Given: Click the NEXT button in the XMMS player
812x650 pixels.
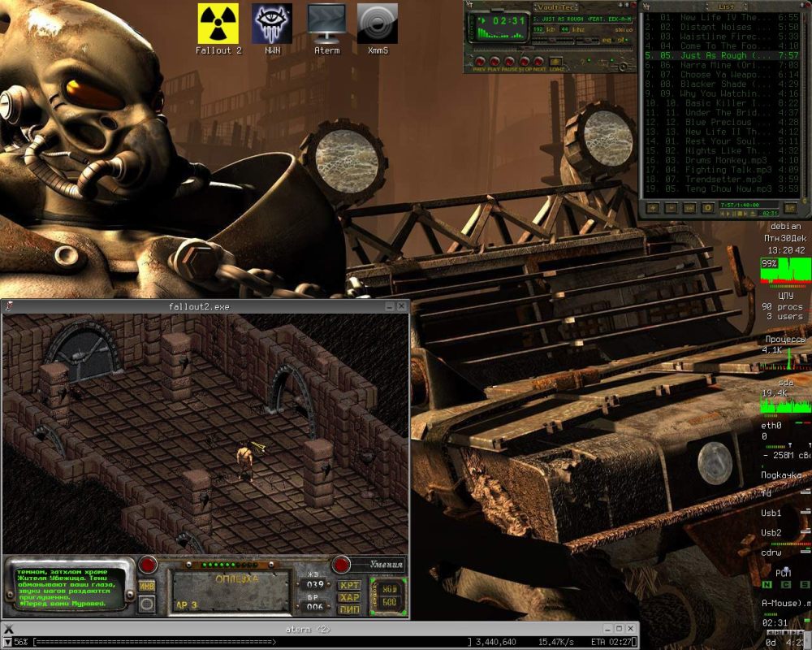Looking at the screenshot, I should [538, 61].
